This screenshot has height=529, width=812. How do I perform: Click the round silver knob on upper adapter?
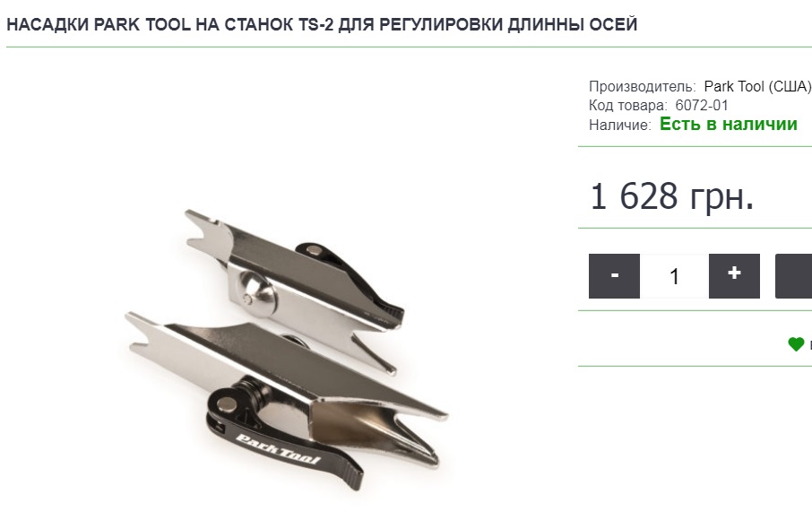(256, 288)
